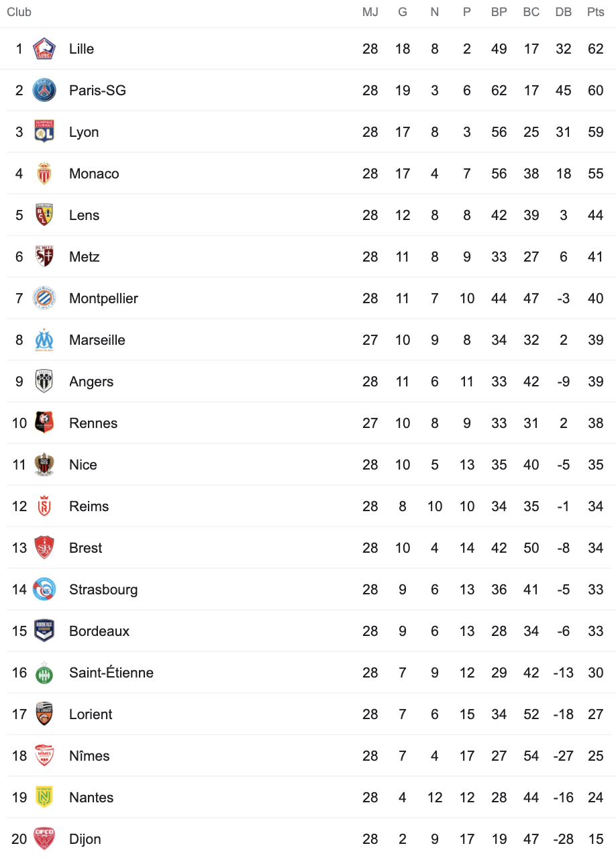This screenshot has height=860, width=616.
Task: Open the Nantes yellow badge icon
Action: (x=44, y=798)
